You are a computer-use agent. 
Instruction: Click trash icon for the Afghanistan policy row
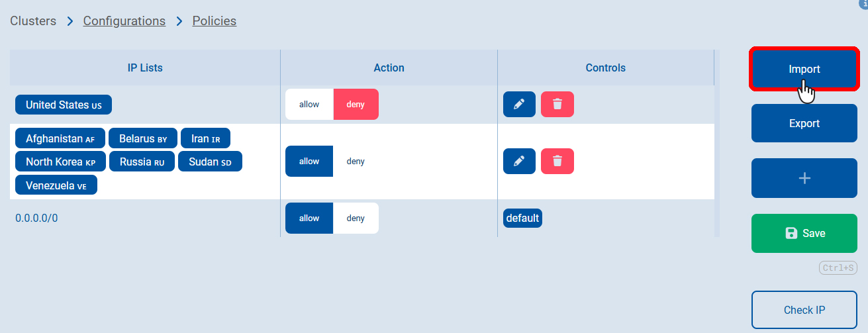click(x=557, y=161)
